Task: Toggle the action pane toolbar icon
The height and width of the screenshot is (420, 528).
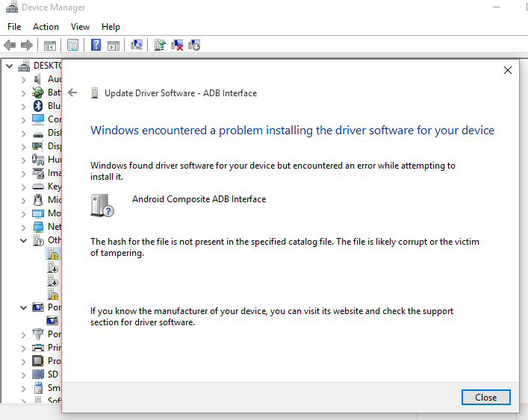Action: point(114,45)
